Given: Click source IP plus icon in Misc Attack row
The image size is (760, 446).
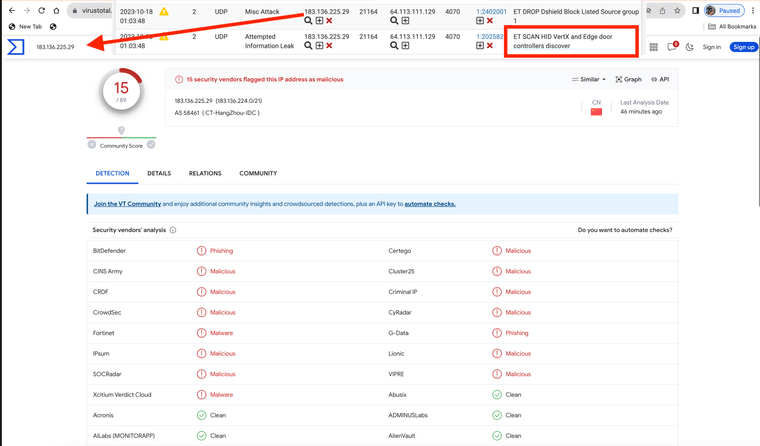Looking at the screenshot, I should point(319,20).
